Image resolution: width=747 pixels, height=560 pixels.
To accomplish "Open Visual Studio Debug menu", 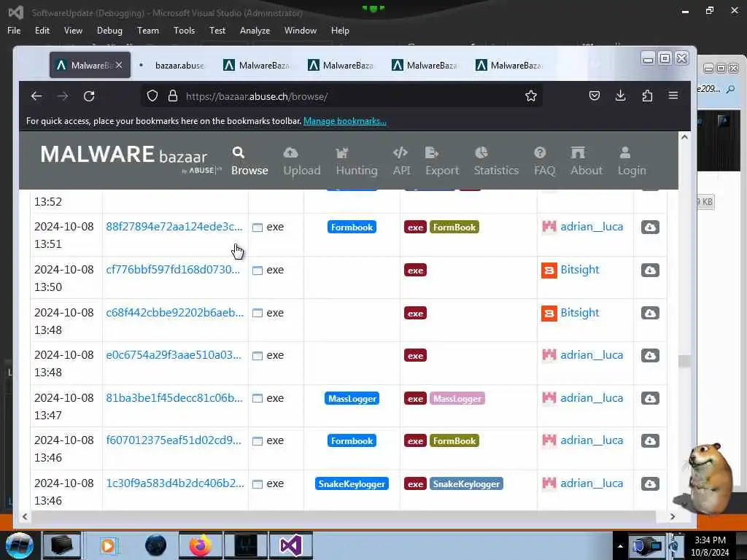I will pos(109,31).
